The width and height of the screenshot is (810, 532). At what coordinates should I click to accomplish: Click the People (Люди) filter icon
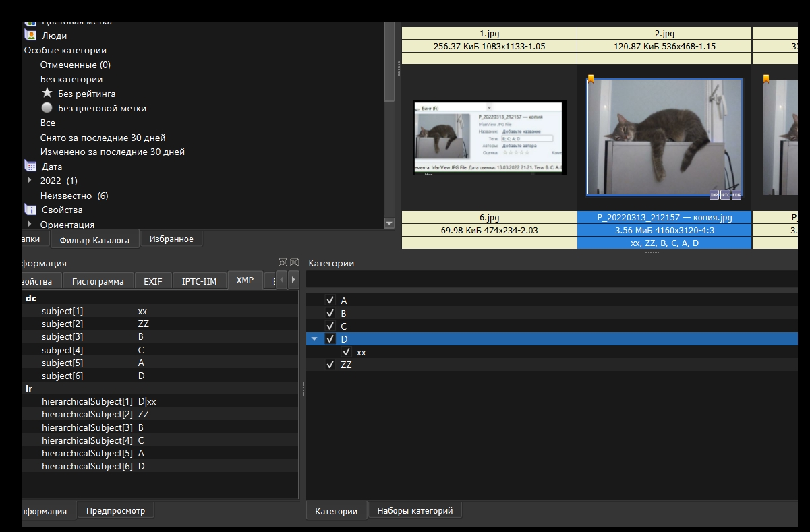point(30,36)
